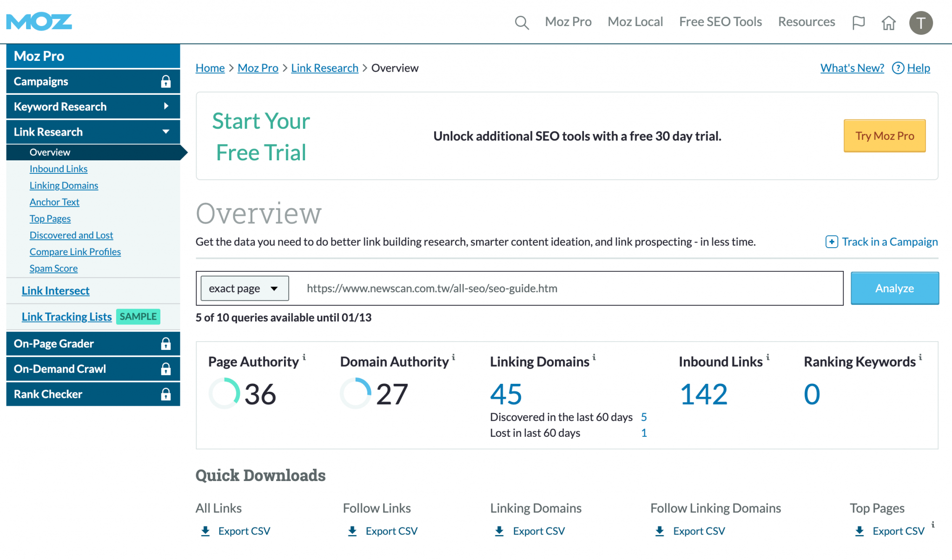Click the Try Moz Pro button
Viewport: 952px width, 560px height.
(x=884, y=136)
